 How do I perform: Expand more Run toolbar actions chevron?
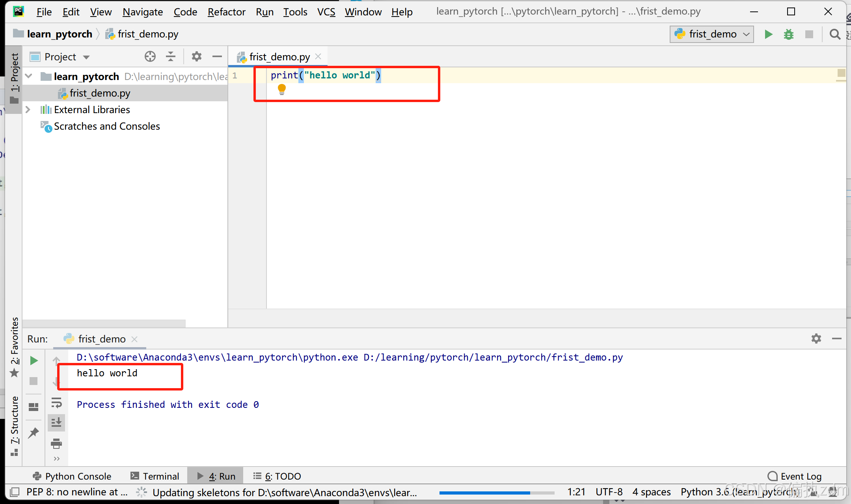click(56, 458)
